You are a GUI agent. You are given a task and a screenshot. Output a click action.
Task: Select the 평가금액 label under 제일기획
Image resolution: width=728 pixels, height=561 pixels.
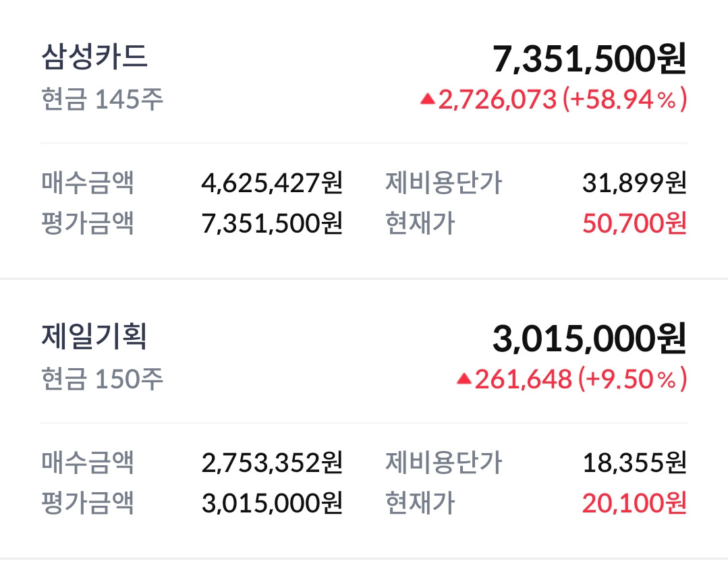pos(88,502)
